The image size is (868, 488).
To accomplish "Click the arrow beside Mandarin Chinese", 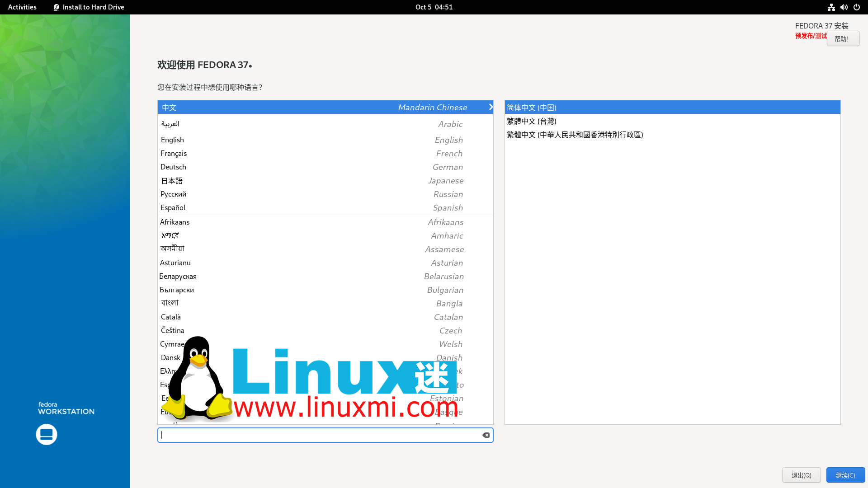I will tap(491, 107).
